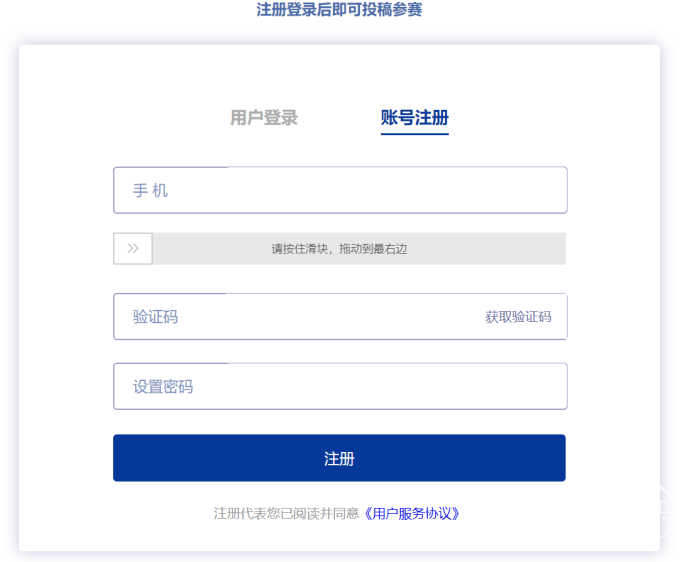Click the 验证码 input field

click(300, 317)
